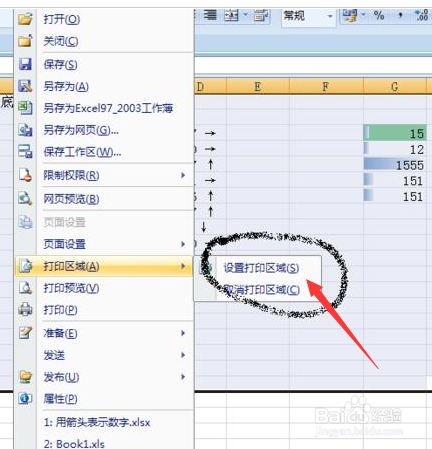Expand the 限制权限(R) submenu arrow
432x449 pixels.
(183, 175)
